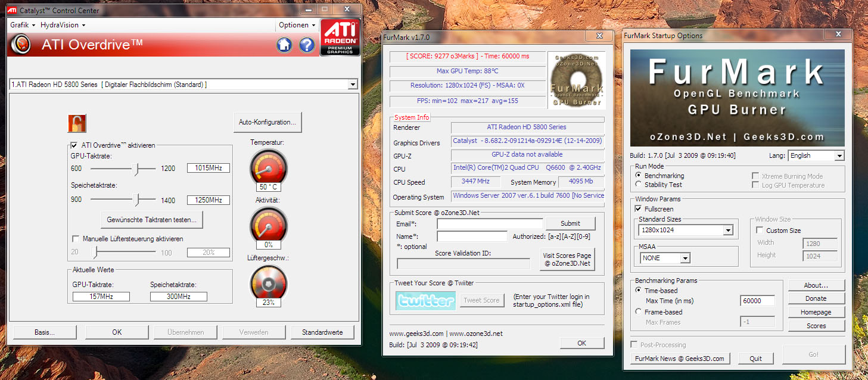Image resolution: width=868 pixels, height=380 pixels.
Task: Click OK in Catalyst Control Center
Action: click(117, 332)
